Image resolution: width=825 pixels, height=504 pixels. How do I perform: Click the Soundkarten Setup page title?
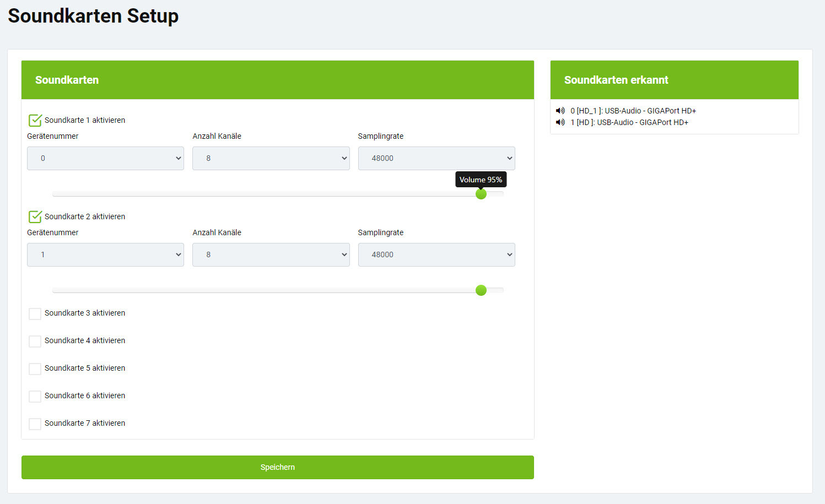(x=93, y=16)
